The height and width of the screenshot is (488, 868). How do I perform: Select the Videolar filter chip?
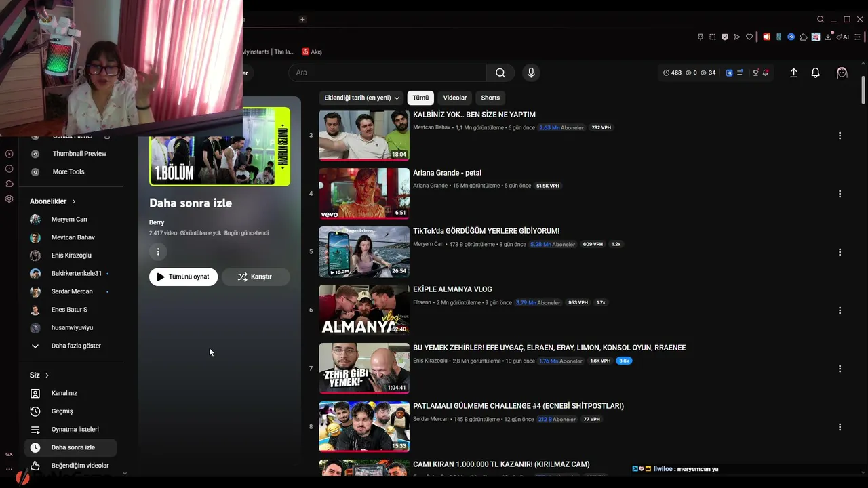click(455, 98)
